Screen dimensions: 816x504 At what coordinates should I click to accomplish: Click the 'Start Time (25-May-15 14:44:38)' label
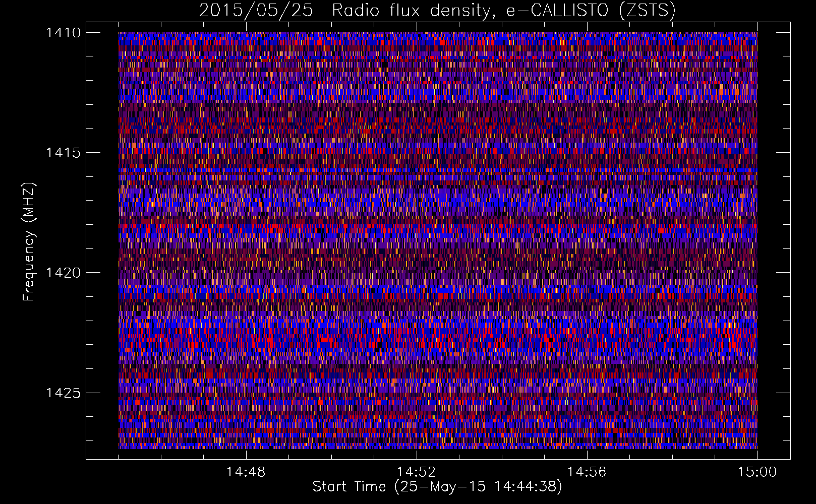pyautogui.click(x=437, y=487)
